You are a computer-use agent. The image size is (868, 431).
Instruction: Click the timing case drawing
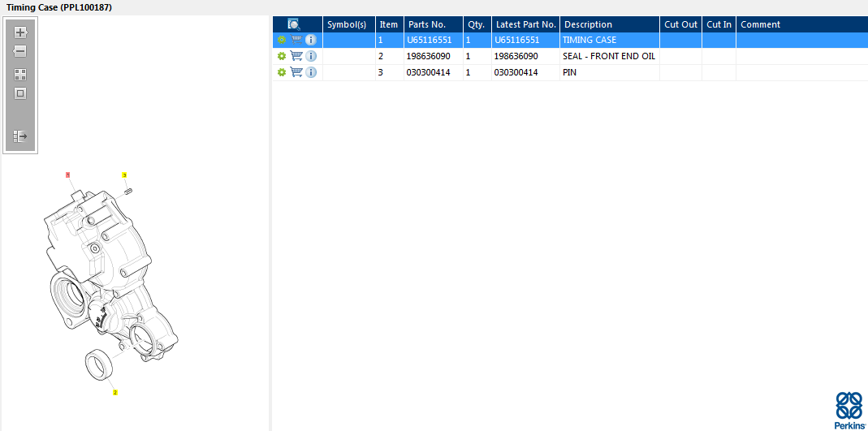110,277
